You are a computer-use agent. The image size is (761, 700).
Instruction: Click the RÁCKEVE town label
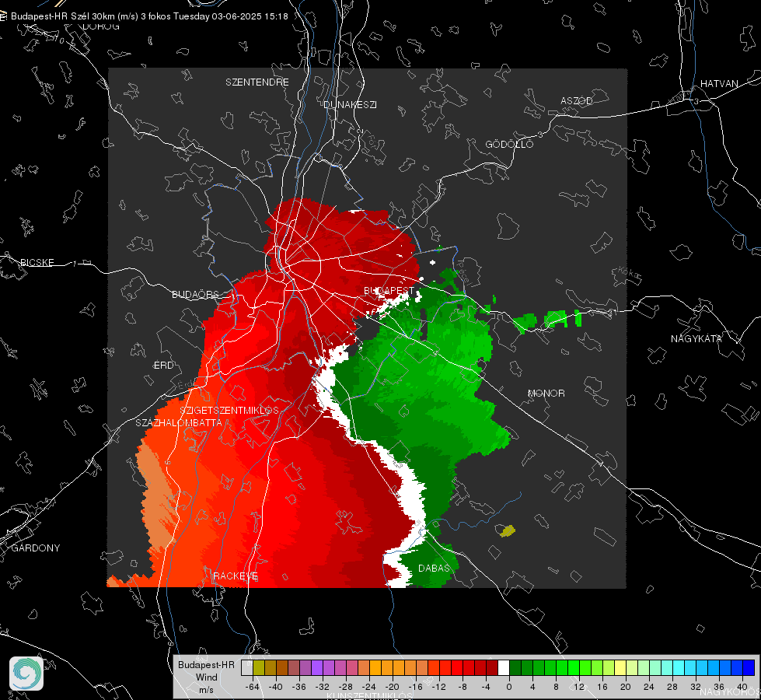[236, 576]
